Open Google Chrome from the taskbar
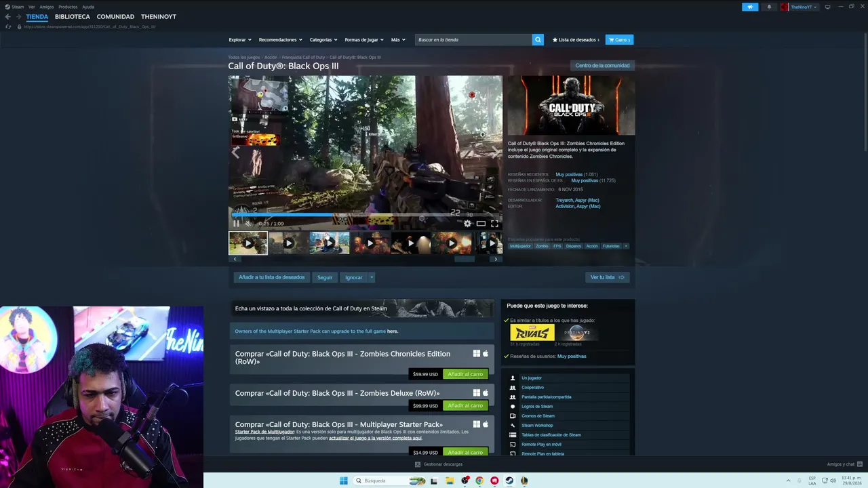 pyautogui.click(x=479, y=481)
